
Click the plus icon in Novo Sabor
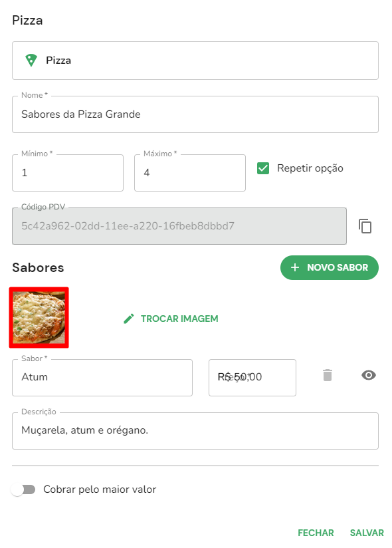295,268
